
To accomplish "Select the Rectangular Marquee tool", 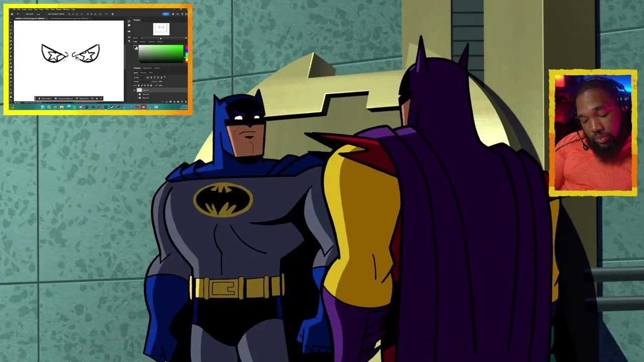I will coord(11,26).
